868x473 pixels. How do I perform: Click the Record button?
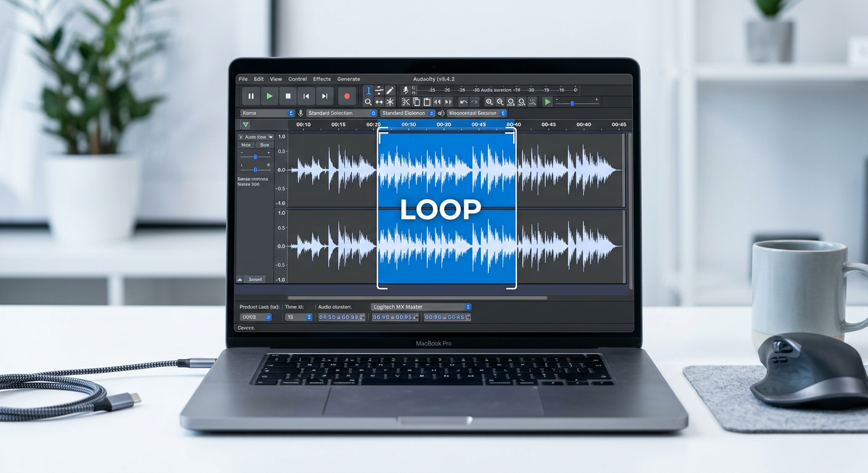point(346,96)
